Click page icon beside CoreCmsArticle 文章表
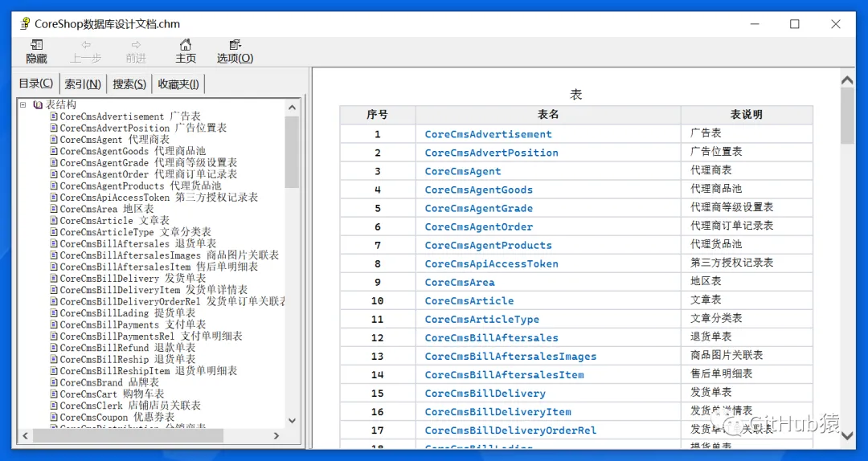Viewport: 868px width, 461px height. (x=54, y=220)
